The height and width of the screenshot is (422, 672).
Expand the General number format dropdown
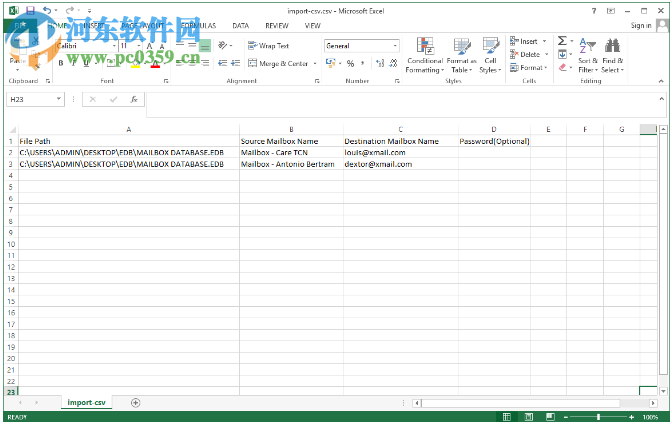395,46
